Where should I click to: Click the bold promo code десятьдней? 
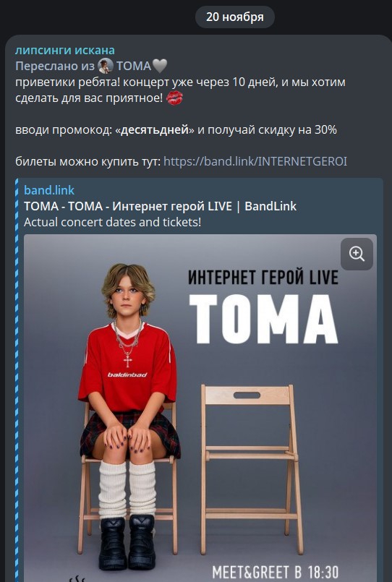click(155, 130)
